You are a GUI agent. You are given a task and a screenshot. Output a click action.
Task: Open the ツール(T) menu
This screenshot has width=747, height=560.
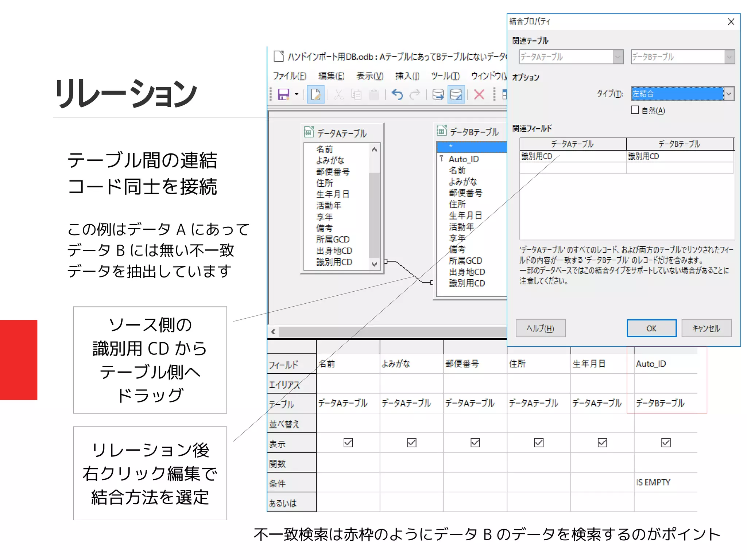point(445,76)
